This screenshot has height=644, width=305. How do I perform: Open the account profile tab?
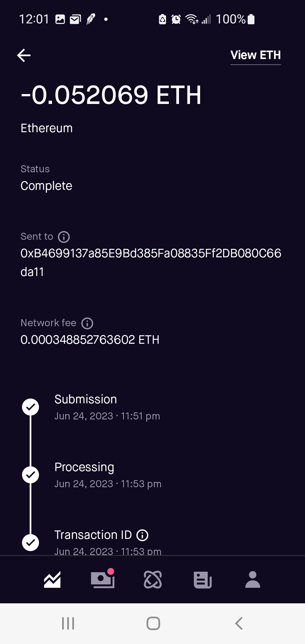pyautogui.click(x=253, y=580)
